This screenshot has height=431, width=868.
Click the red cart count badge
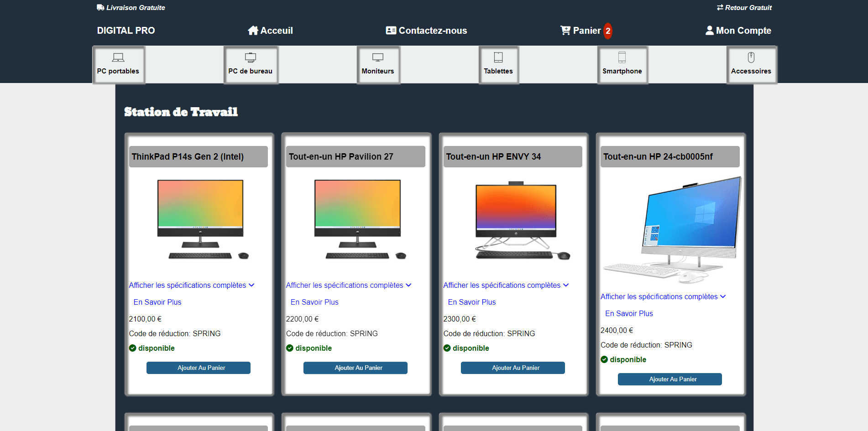click(608, 31)
